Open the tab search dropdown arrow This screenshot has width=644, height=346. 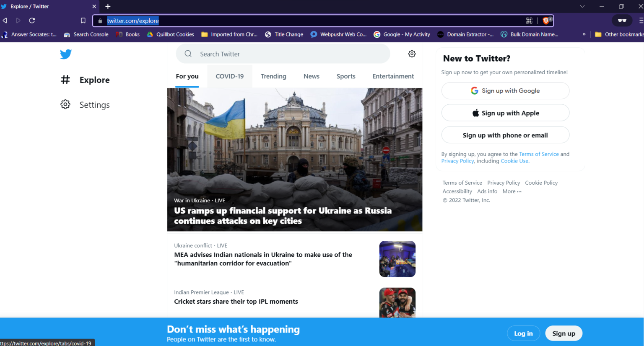(582, 6)
